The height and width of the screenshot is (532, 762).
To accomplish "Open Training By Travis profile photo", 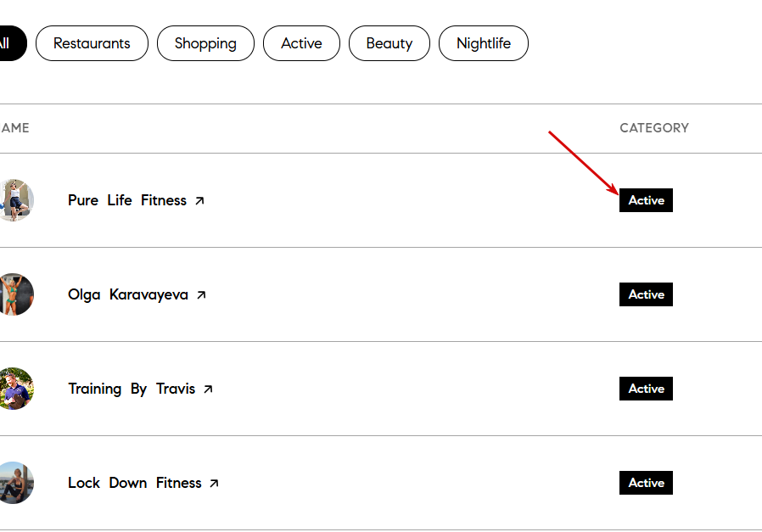I will 14,389.
